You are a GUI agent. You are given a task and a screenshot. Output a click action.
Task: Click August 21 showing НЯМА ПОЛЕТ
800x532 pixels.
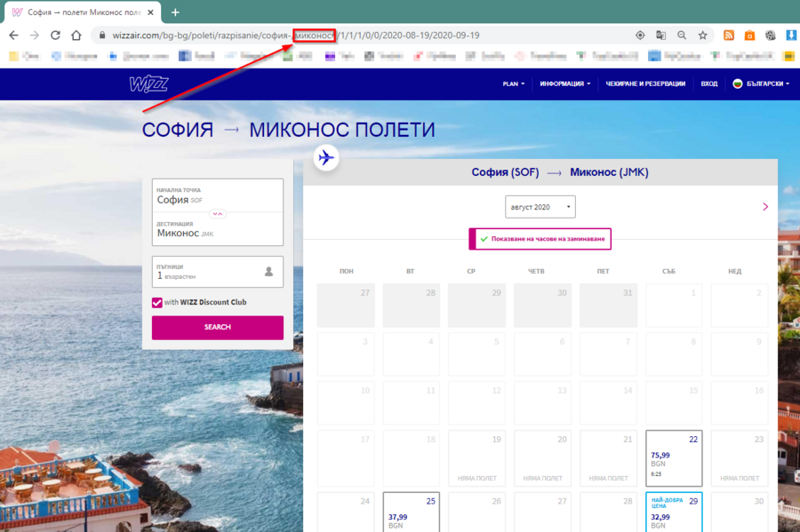pyautogui.click(x=608, y=458)
